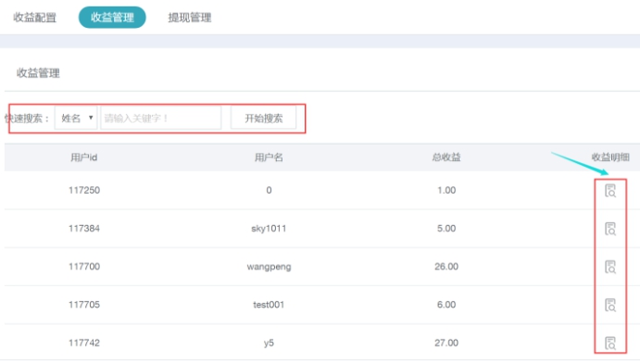The height and width of the screenshot is (364, 640).
Task: Open earnings detail for sky1011
Action: tap(610, 229)
